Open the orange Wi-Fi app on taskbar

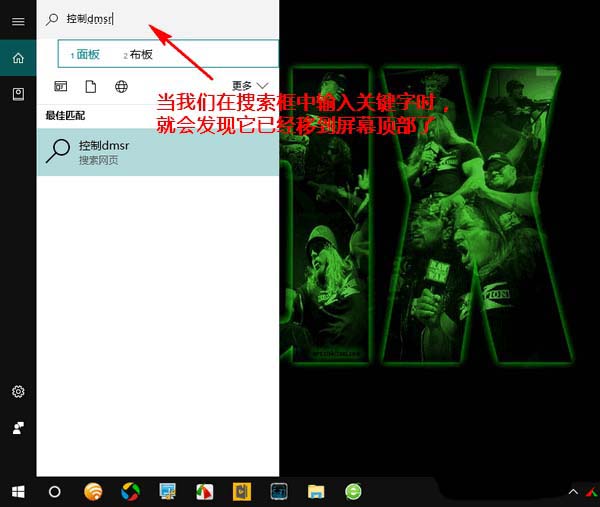tap(93, 491)
